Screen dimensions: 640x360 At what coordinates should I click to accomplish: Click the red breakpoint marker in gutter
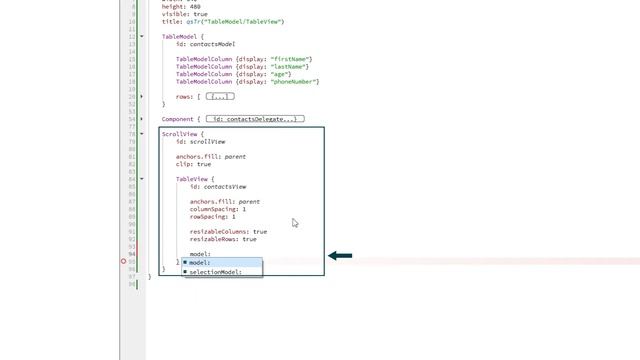click(x=123, y=261)
